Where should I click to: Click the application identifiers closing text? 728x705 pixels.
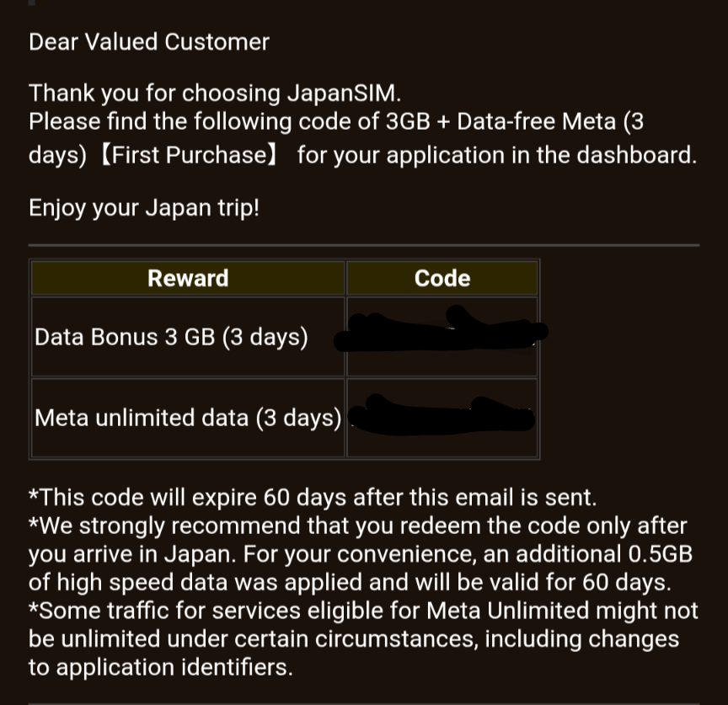tap(161, 667)
